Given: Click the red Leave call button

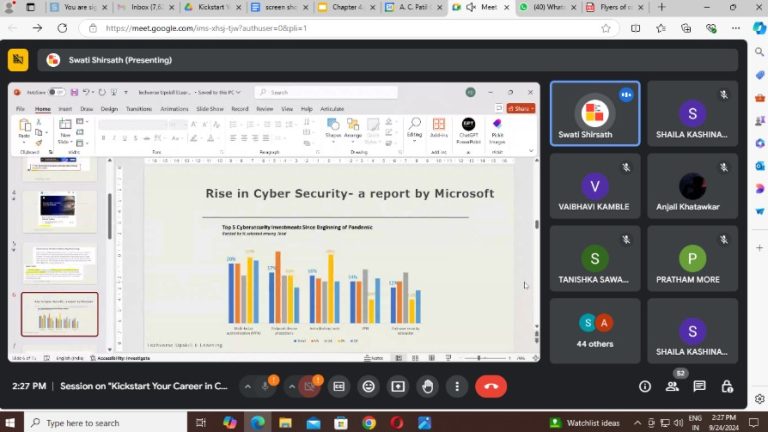Looking at the screenshot, I should pos(490,386).
